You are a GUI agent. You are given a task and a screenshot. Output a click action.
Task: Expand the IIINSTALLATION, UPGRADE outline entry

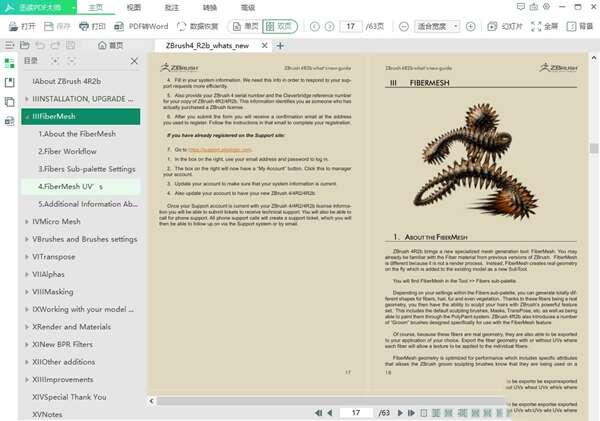(25, 99)
